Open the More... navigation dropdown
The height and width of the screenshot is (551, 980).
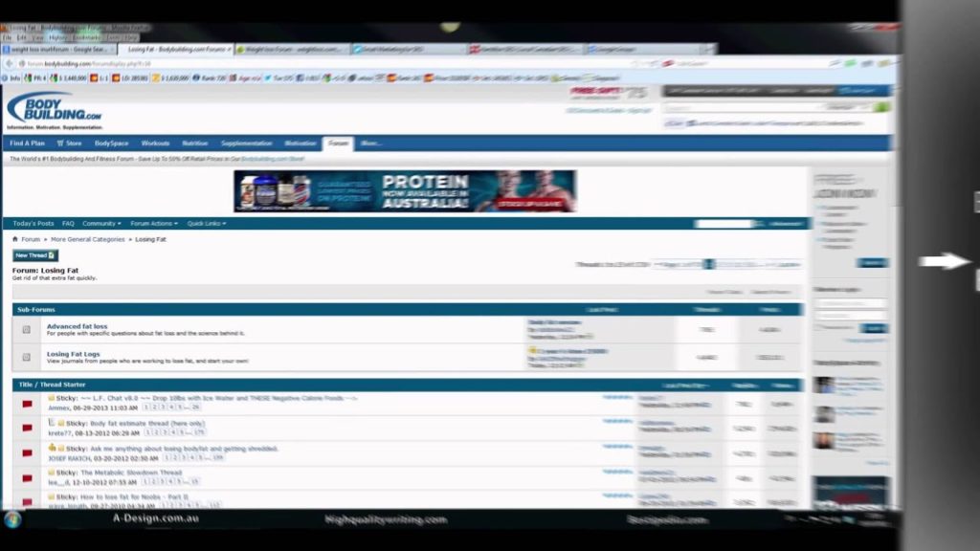[370, 143]
